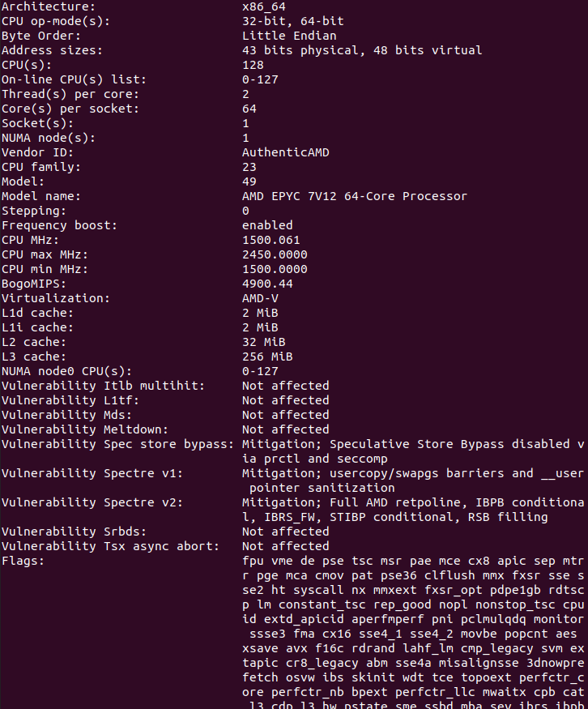Click the 'Frequency boost:' label
The height and width of the screenshot is (709, 588).
[x=60, y=225]
